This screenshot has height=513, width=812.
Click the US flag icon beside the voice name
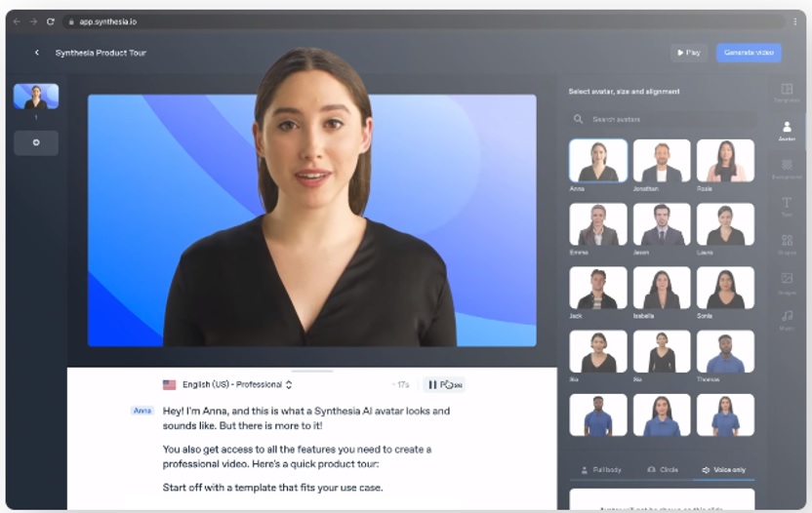[170, 384]
